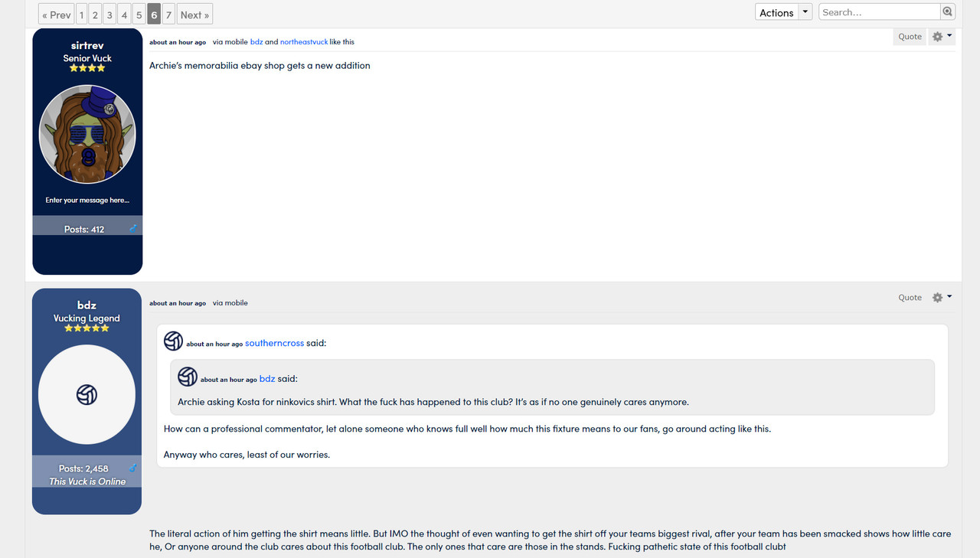
Task: Open bdz's volleyball avatar
Action: click(x=87, y=394)
